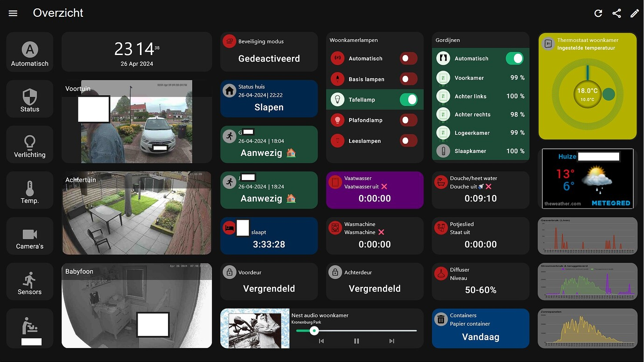Select the Automatisch mode tile
This screenshot has height=362, width=644.
tap(30, 53)
